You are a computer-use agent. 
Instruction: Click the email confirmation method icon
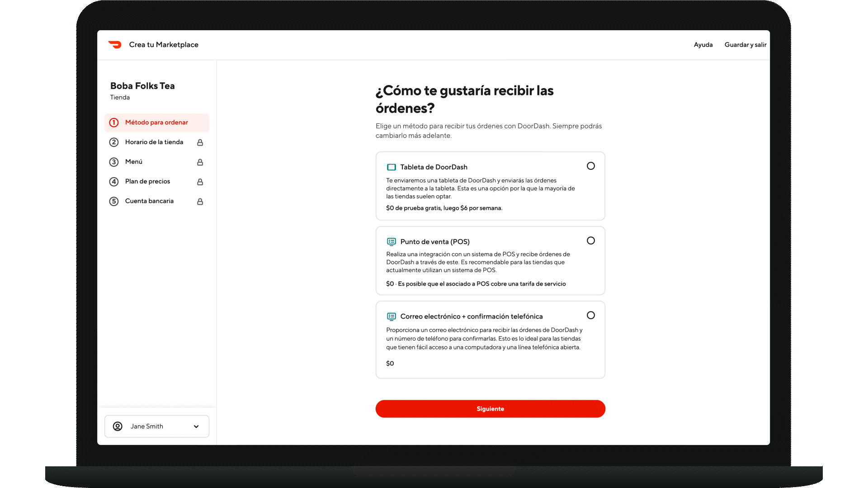click(392, 316)
